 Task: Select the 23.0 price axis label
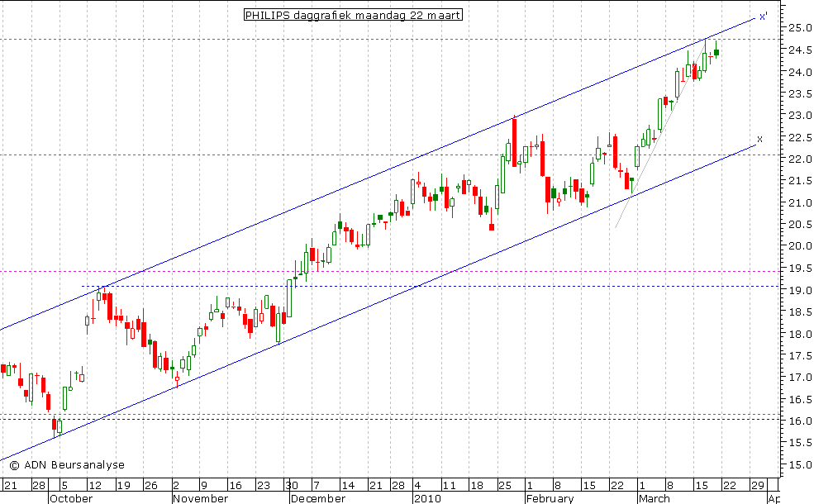[x=800, y=115]
